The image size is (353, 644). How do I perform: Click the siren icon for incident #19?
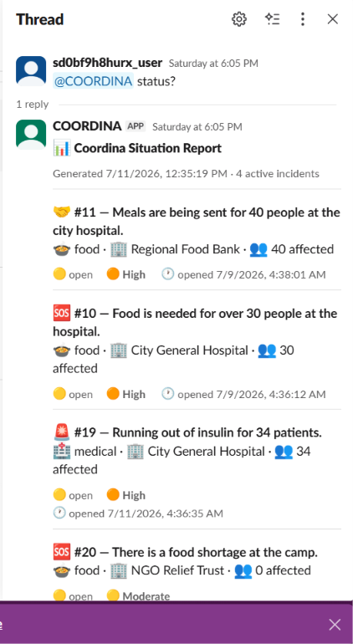click(x=62, y=432)
